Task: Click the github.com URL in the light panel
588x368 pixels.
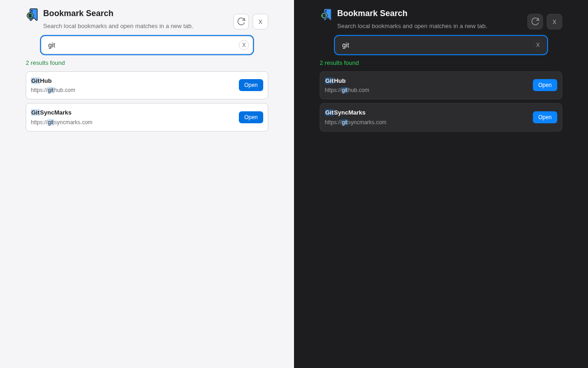Action: tap(53, 90)
